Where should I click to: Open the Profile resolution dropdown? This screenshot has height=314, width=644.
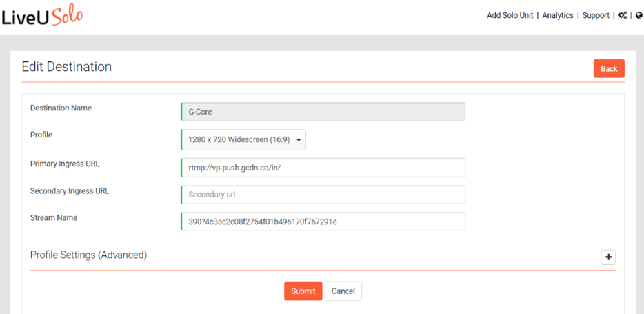[243, 139]
